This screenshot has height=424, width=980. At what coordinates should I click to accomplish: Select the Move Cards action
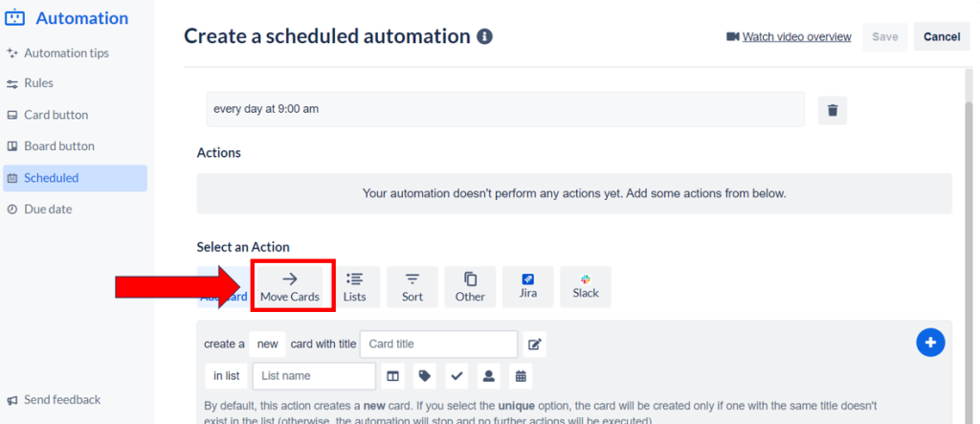tap(291, 286)
